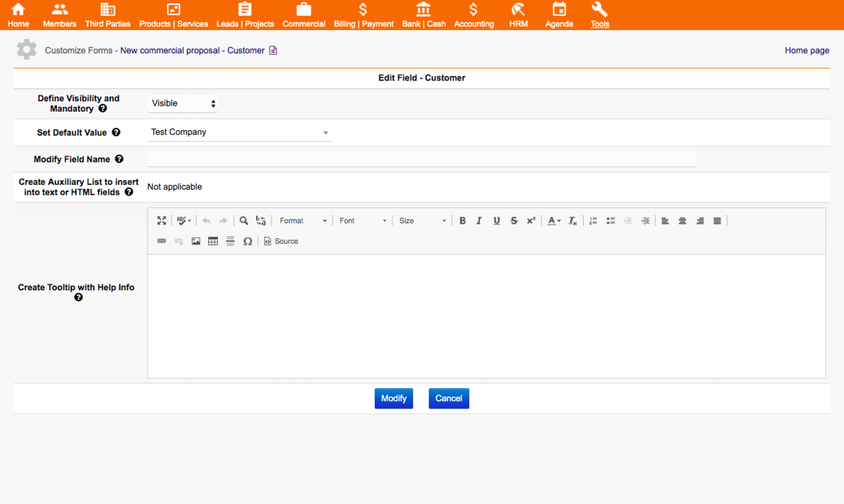Open the Accounting section

[x=473, y=15]
